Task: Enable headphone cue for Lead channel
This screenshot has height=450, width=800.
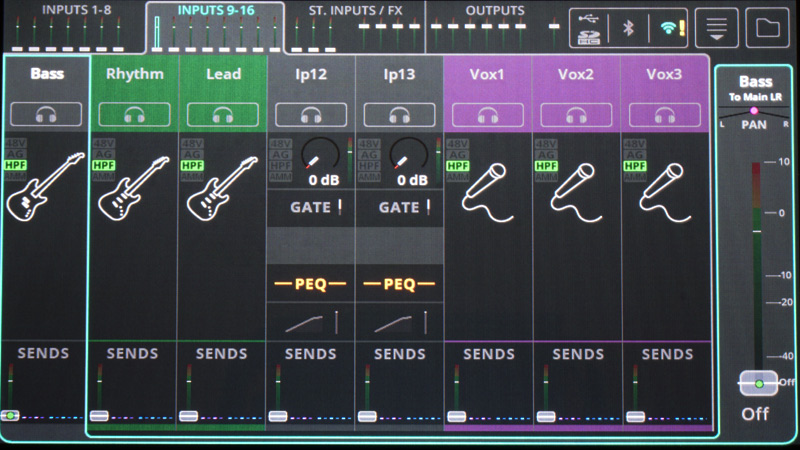Action: pos(222,114)
